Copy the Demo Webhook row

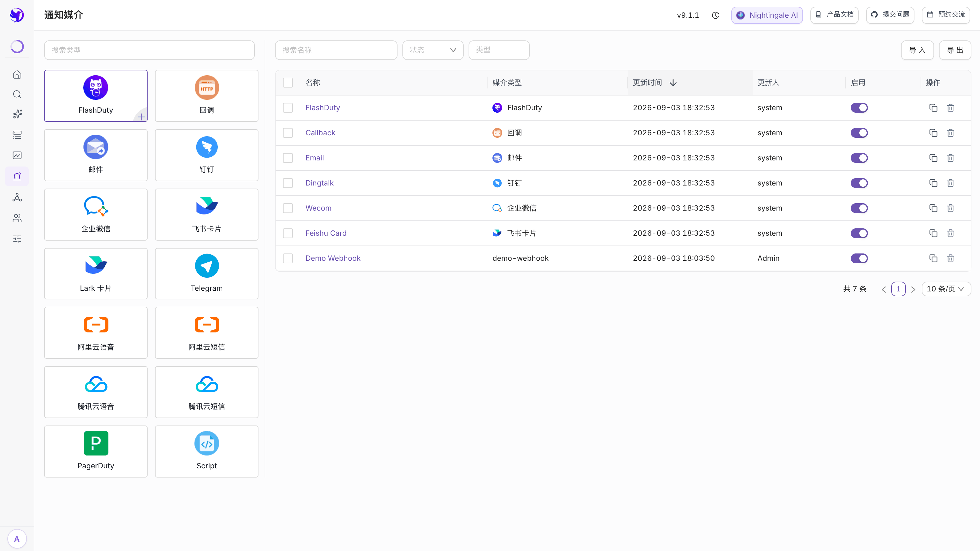pyautogui.click(x=933, y=258)
